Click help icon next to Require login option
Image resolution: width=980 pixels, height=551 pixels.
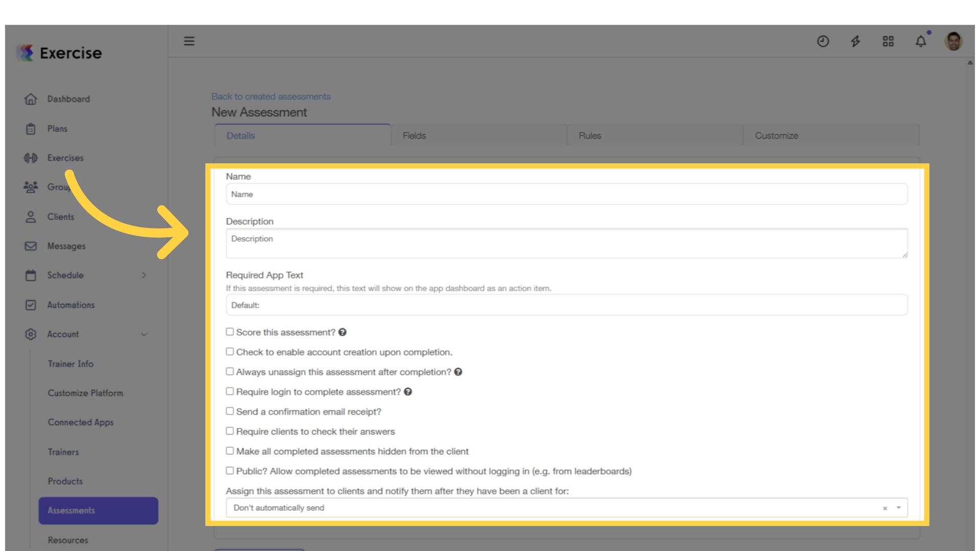click(x=408, y=392)
